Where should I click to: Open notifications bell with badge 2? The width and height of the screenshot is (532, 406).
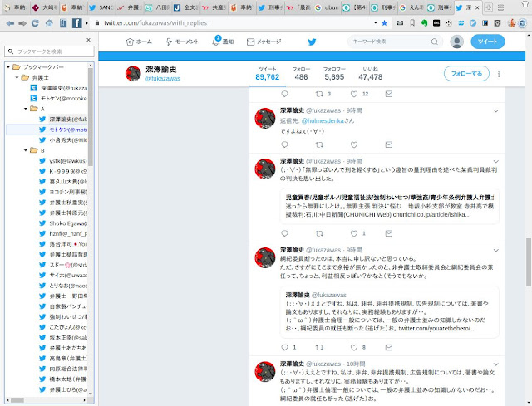coord(216,41)
